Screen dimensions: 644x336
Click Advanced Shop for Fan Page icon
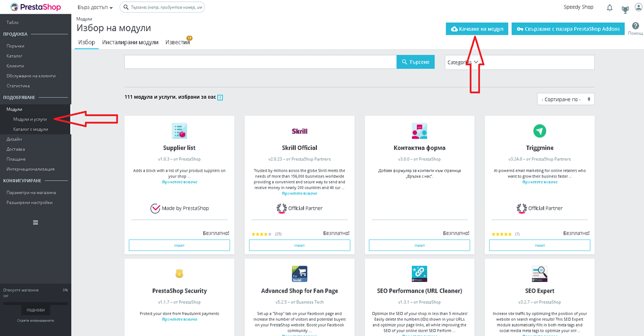[299, 274]
